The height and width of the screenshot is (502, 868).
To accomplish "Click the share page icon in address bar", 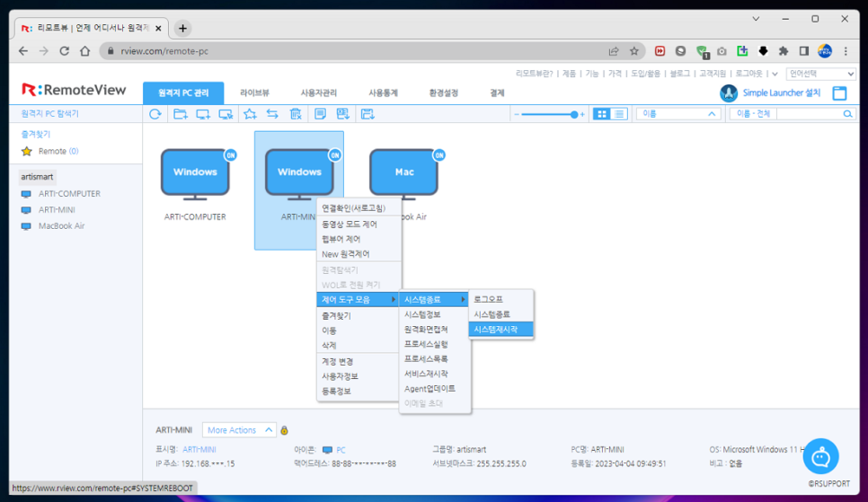I will point(614,51).
